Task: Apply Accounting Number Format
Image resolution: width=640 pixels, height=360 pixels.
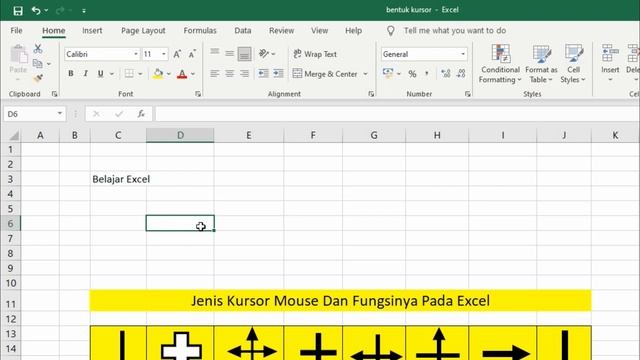Action: [388, 74]
